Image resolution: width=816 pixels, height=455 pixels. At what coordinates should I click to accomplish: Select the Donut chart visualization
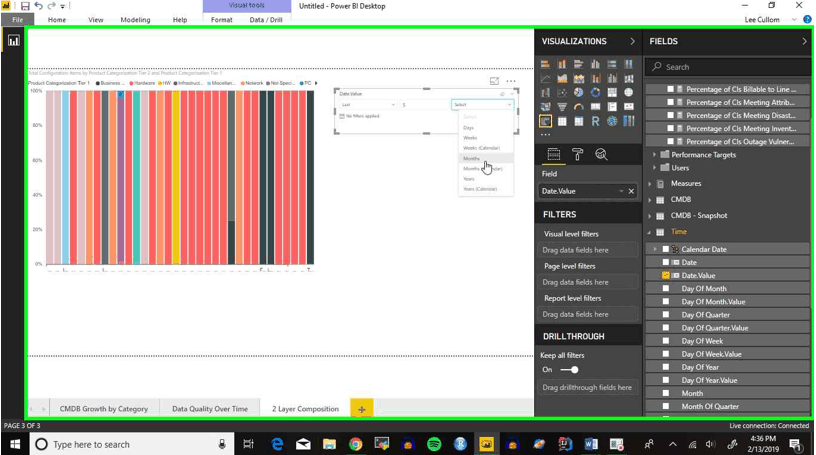pyautogui.click(x=595, y=93)
